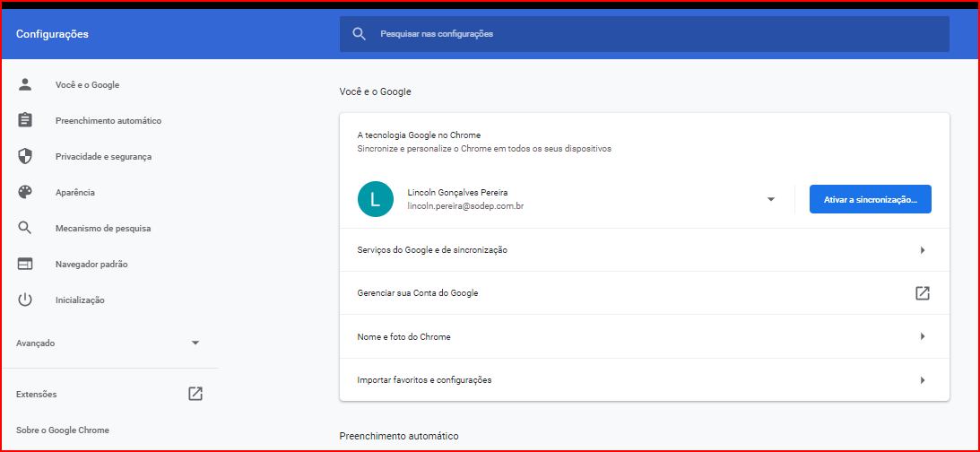Click the Nome e foto do Chrome row
This screenshot has width=980, height=452.
pos(645,336)
